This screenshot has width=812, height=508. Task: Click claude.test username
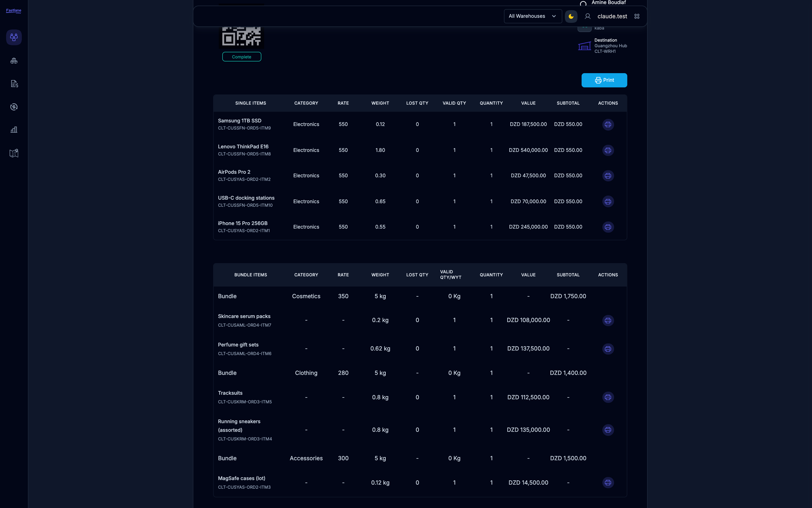pos(612,16)
